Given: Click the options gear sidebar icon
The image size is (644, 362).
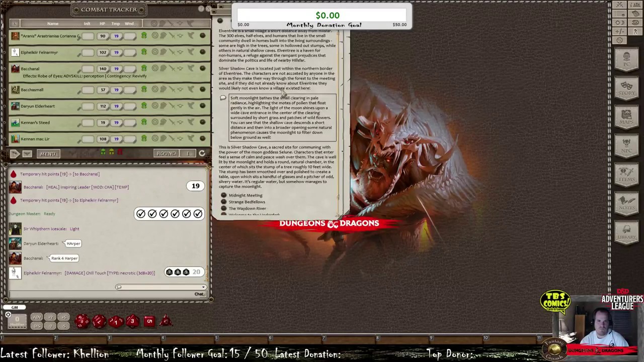Looking at the screenshot, I should click(x=619, y=40).
